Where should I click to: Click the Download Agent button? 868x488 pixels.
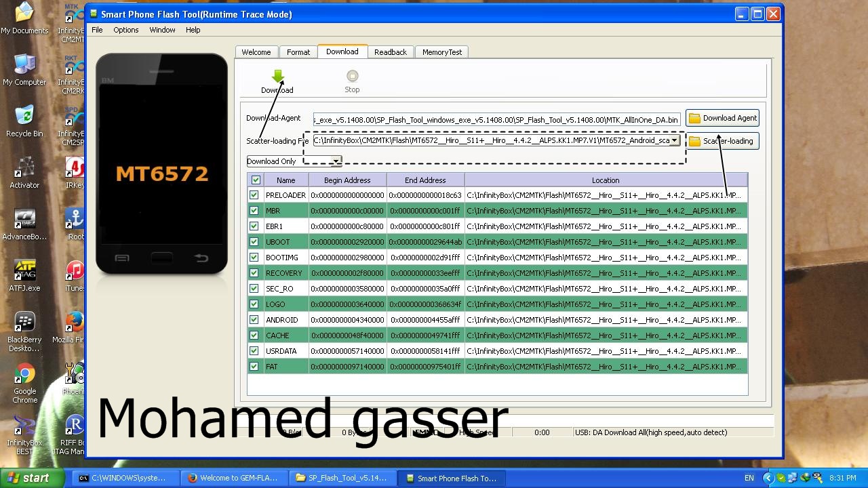[x=723, y=118]
